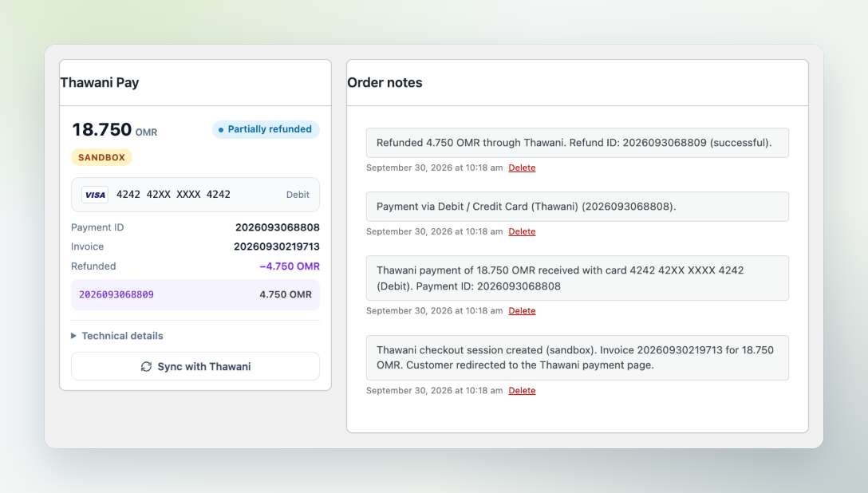The width and height of the screenshot is (868, 493).
Task: Click the Payment ID field label
Action: coord(97,227)
